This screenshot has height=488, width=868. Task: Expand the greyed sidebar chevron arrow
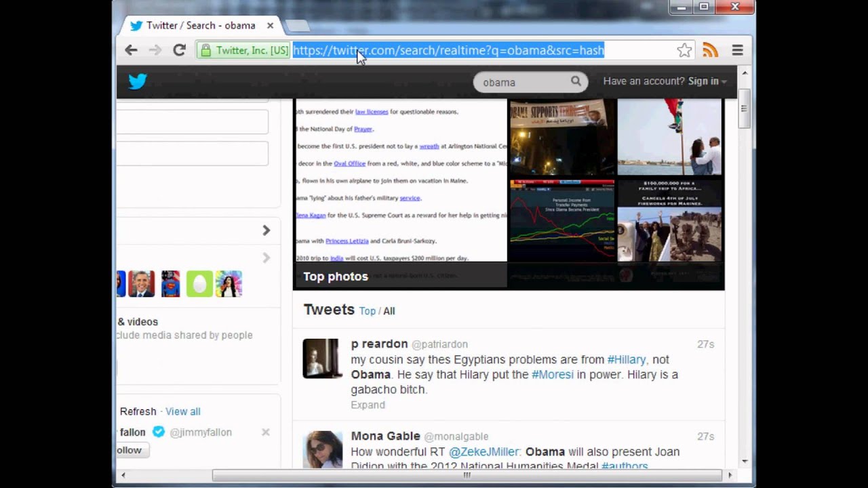coord(266,258)
